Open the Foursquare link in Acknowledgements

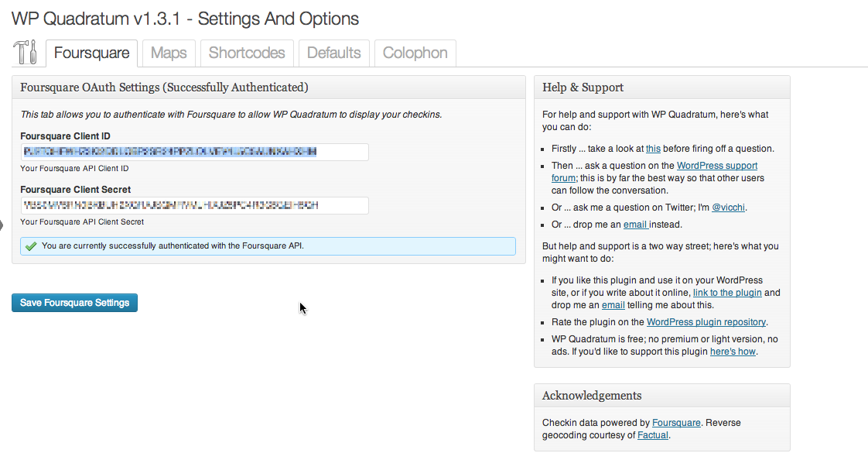(676, 422)
